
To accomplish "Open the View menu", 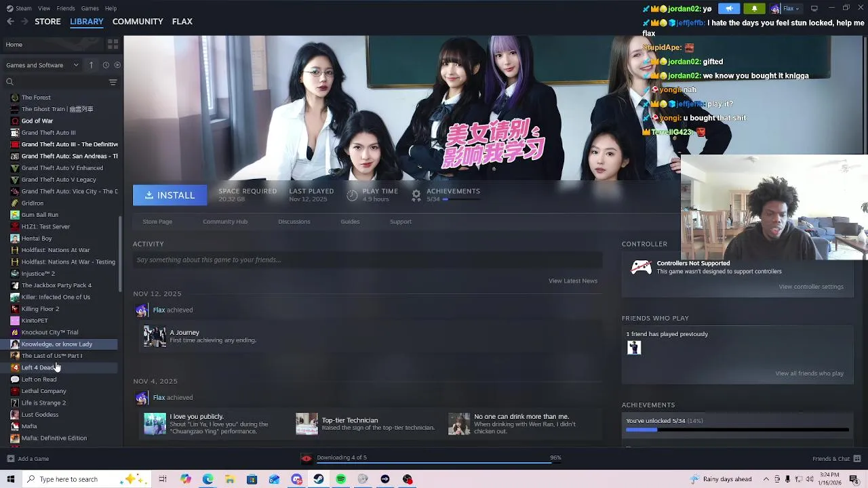I will pyautogui.click(x=44, y=8).
